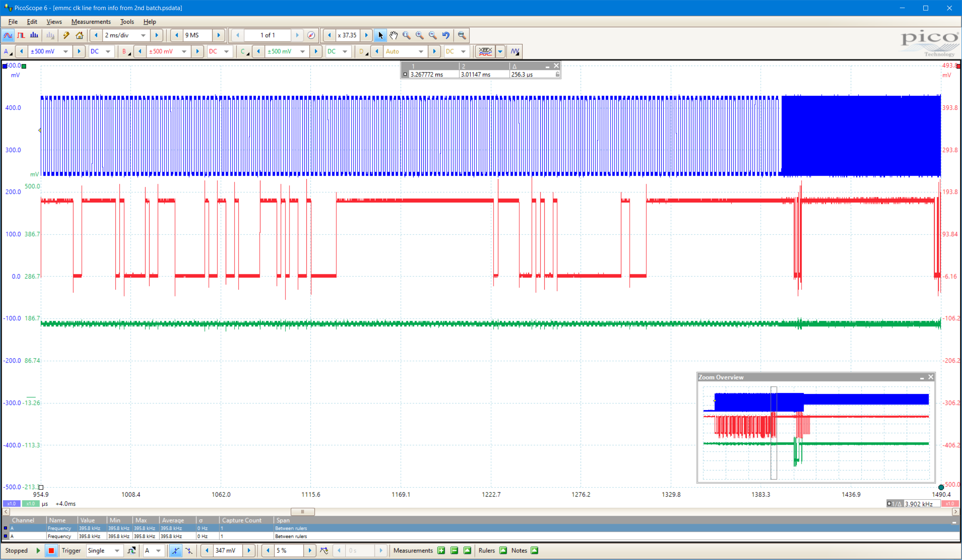Add measurement with green plus button
The height and width of the screenshot is (560, 962).
[x=441, y=550]
